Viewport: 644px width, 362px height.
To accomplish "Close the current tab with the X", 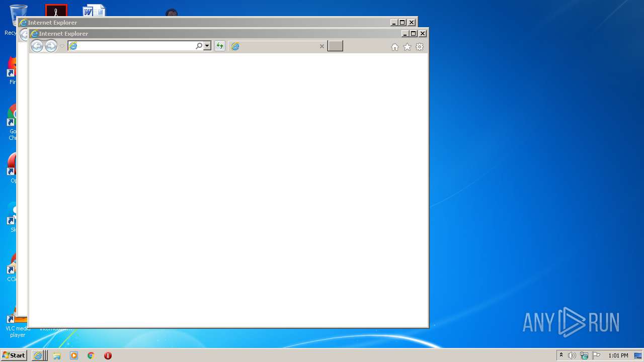I will click(x=322, y=46).
